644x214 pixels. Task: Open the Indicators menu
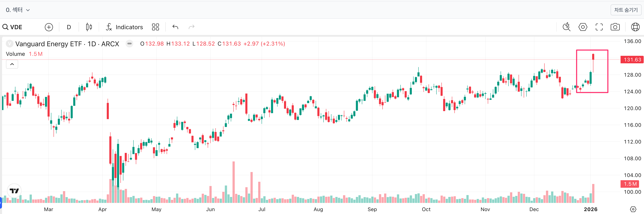(124, 27)
